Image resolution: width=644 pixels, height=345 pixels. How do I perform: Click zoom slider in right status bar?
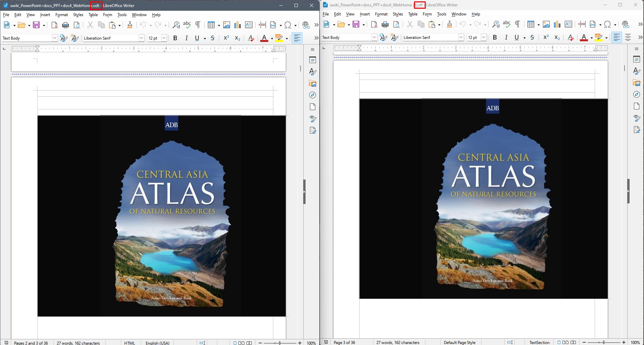coord(604,342)
